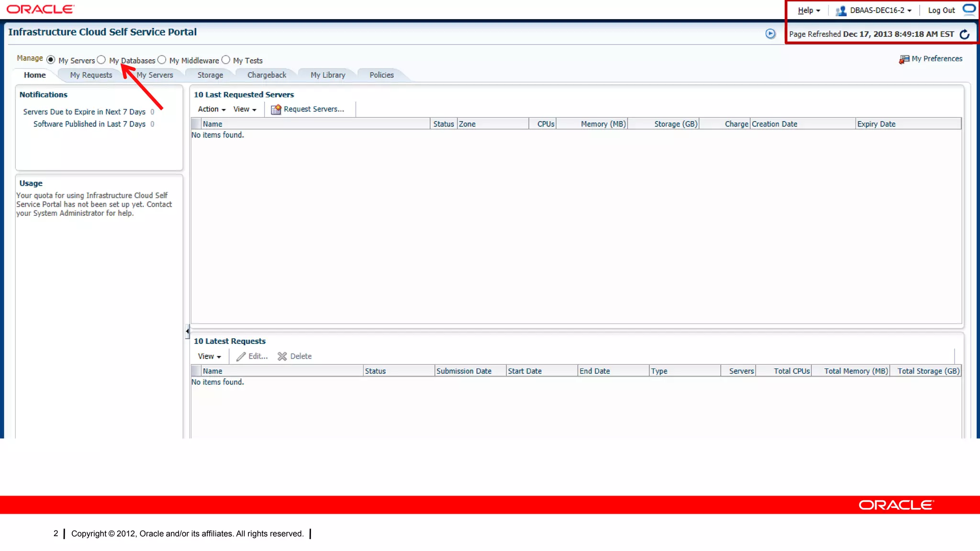Click the requests table Status column header

pyautogui.click(x=399, y=371)
